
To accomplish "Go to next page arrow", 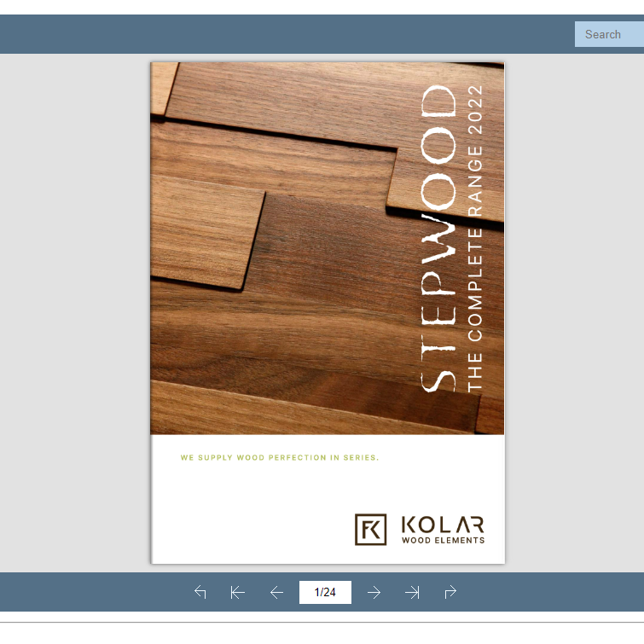I will point(374,592).
